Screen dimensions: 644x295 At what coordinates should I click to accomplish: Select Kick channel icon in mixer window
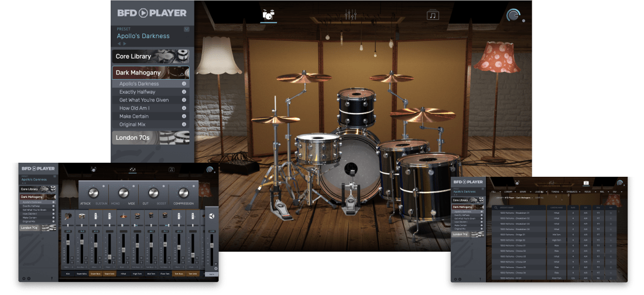pos(68,216)
